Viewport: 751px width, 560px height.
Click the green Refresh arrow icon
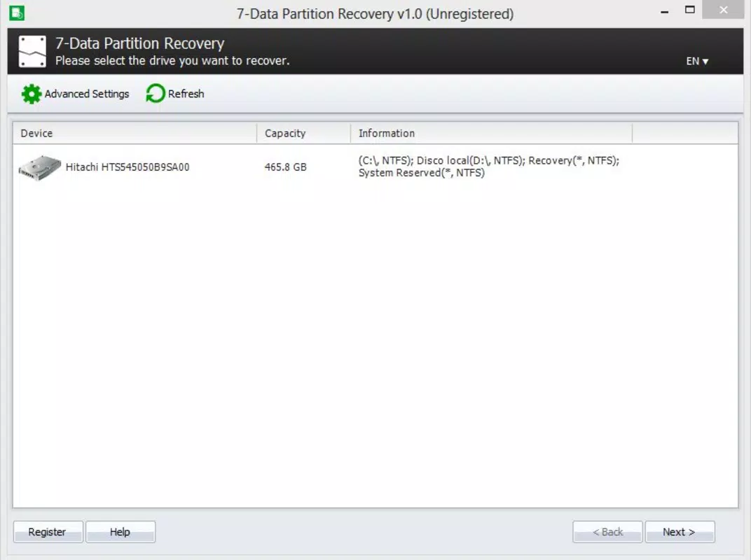(156, 93)
